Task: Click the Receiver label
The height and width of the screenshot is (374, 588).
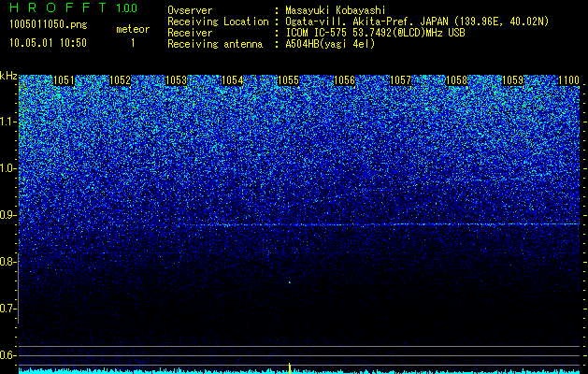Action: click(190, 33)
